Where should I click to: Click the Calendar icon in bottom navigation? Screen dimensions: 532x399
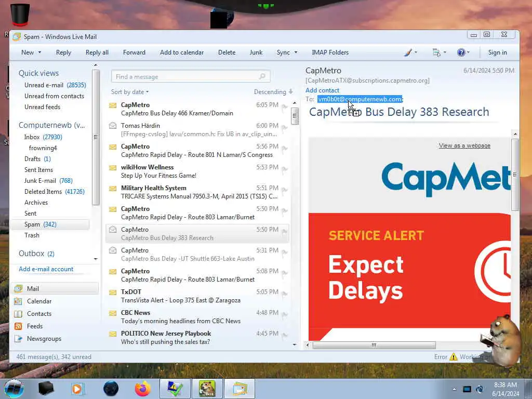click(18, 301)
